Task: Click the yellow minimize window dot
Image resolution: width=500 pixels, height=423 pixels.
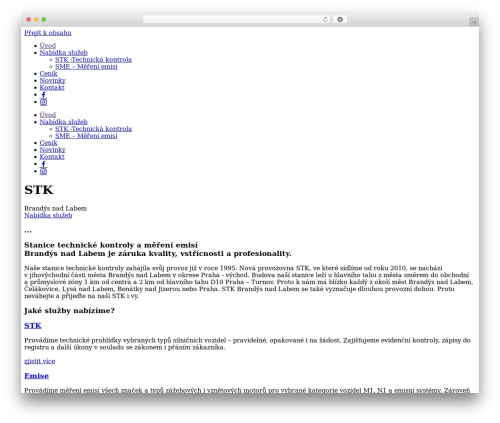Action: pos(36,19)
